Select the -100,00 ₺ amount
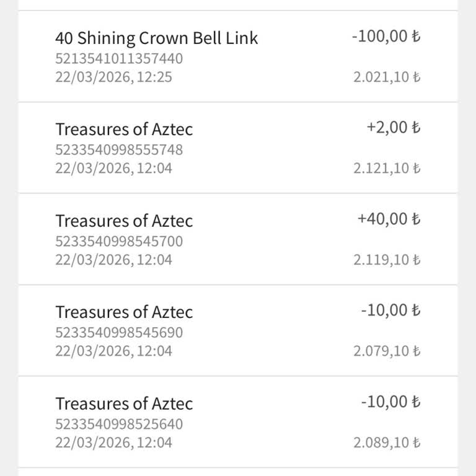The width and height of the screenshot is (476, 476). (386, 36)
